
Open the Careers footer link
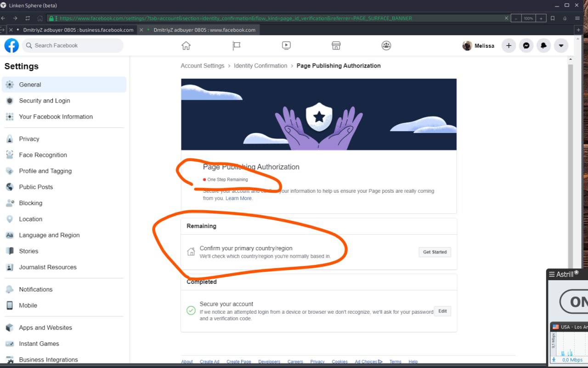tap(295, 362)
